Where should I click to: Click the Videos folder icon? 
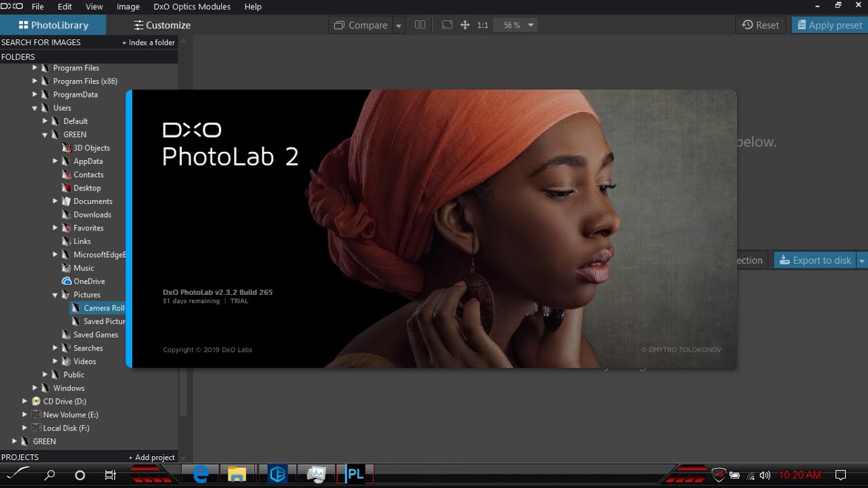point(66,361)
